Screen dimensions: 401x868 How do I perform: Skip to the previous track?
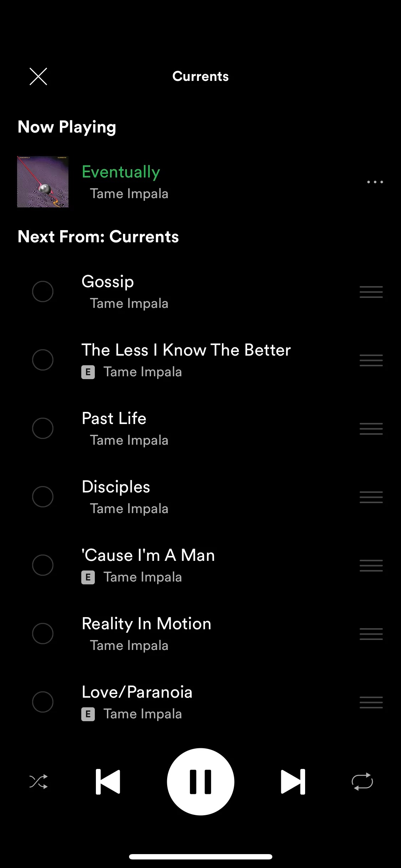click(x=108, y=782)
